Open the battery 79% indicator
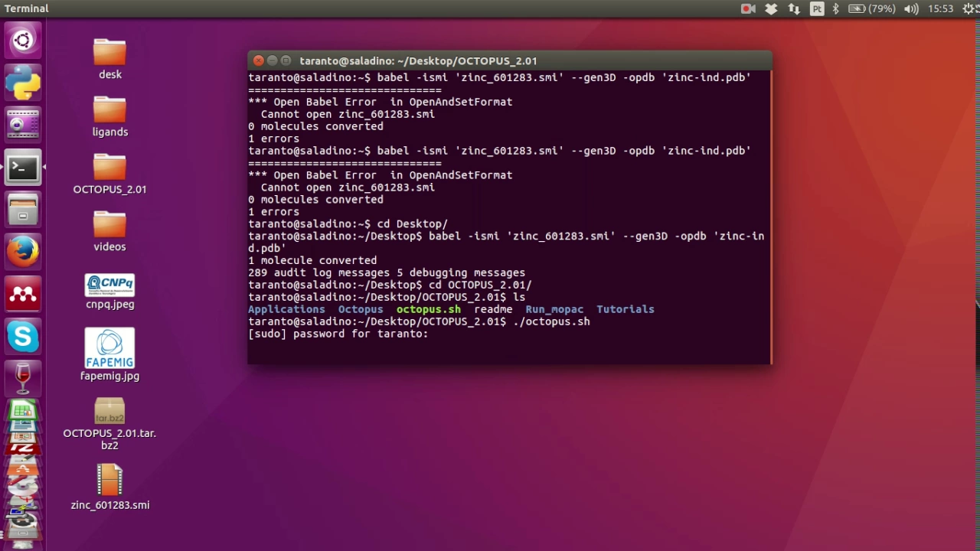The width and height of the screenshot is (980, 551). click(872, 8)
